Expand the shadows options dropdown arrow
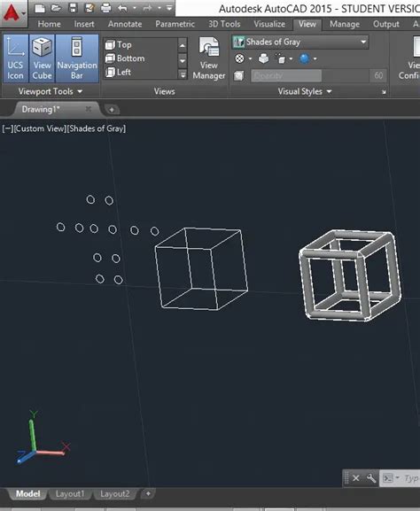 (250, 59)
